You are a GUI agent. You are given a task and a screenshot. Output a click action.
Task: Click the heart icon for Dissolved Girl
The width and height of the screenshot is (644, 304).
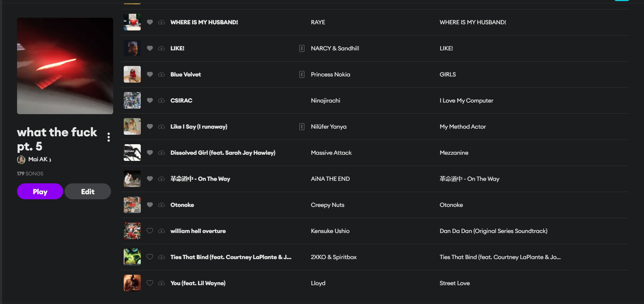pos(150,153)
